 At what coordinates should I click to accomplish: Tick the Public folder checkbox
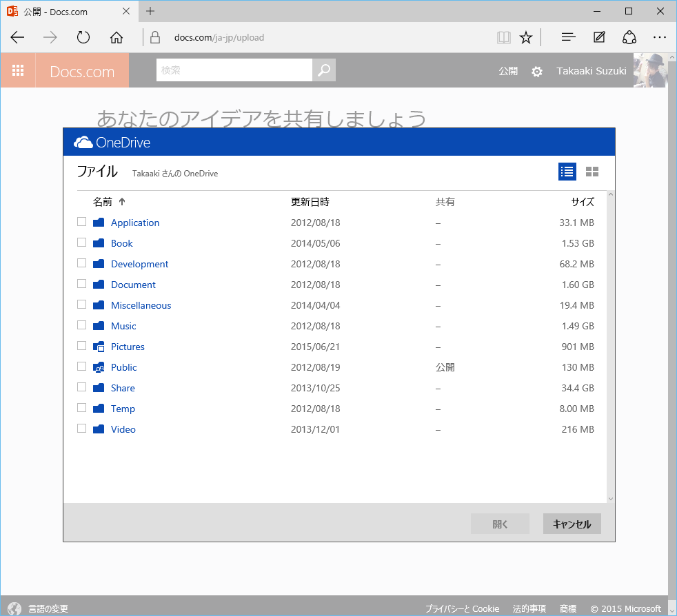pos(81,366)
